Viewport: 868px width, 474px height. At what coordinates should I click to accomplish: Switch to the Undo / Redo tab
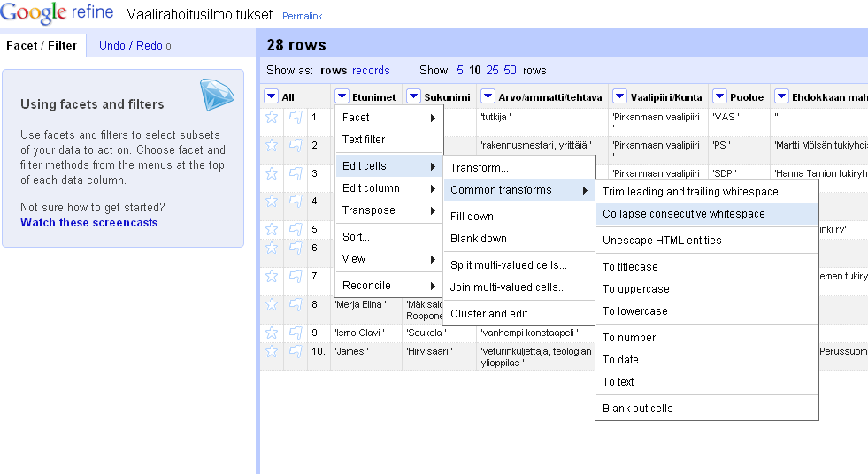(x=134, y=45)
